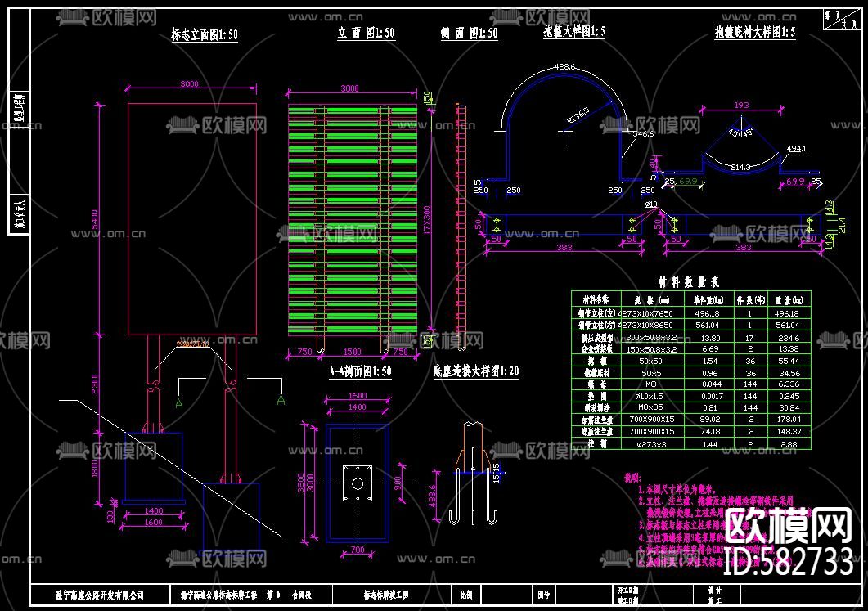Screen dimensions: 868x611
Task: Click table cell 'ø273X10X8650'
Action: click(646, 325)
